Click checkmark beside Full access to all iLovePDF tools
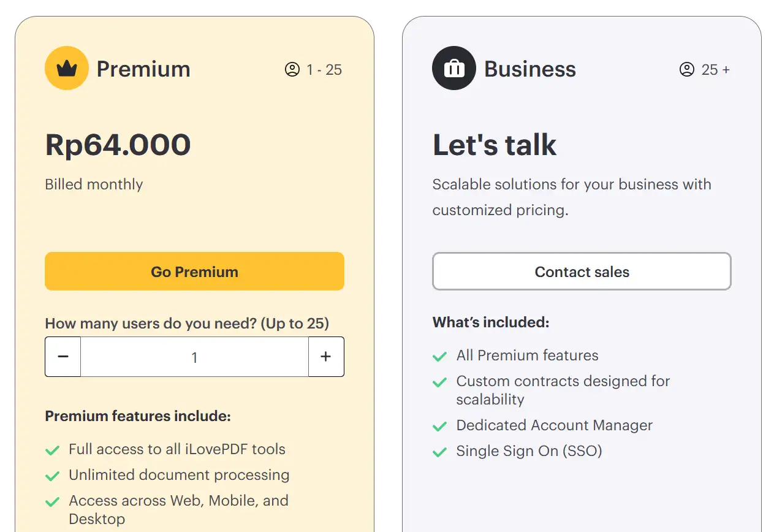The height and width of the screenshot is (532, 774). pos(53,450)
